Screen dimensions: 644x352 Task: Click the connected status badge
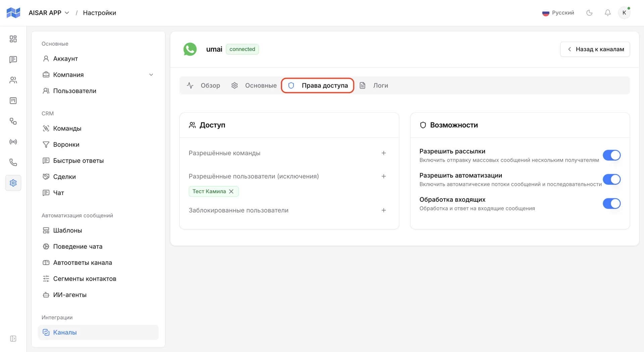242,49
